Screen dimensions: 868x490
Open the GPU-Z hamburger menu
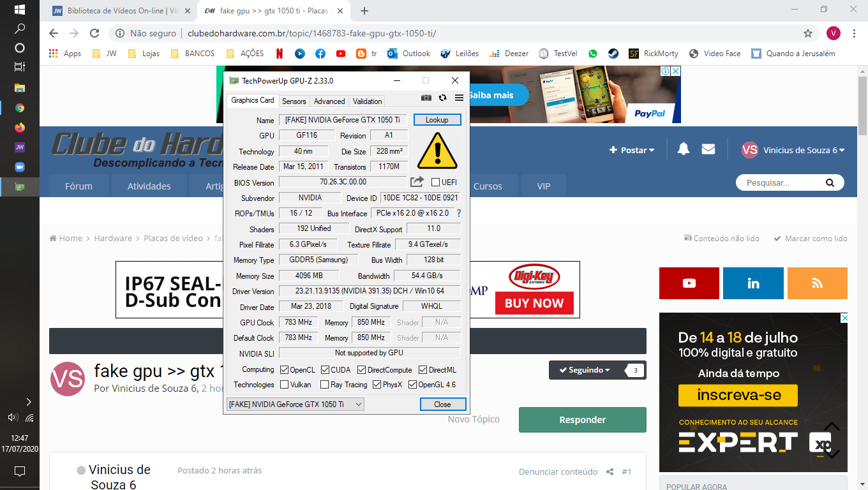pyautogui.click(x=459, y=98)
